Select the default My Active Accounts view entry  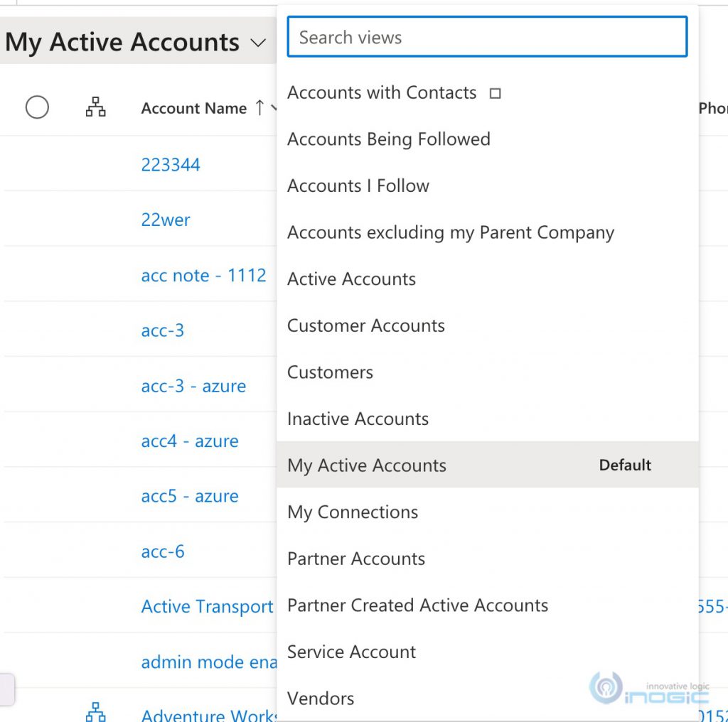[x=366, y=465]
